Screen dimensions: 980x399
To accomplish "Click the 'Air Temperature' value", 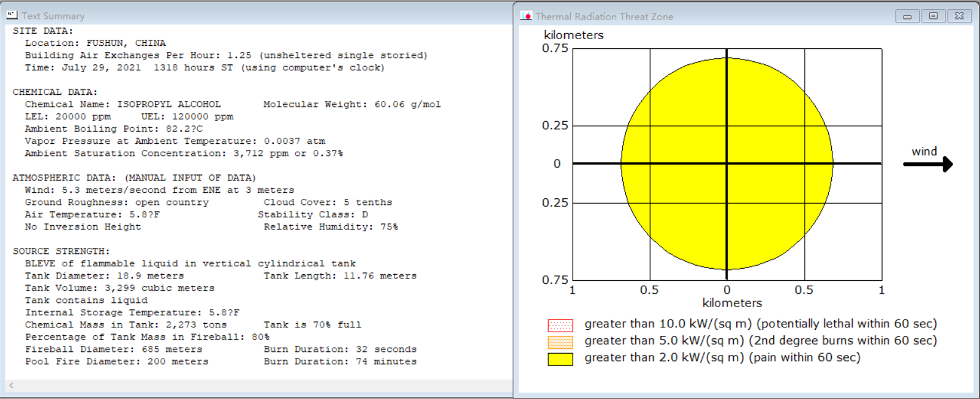I will coord(92,214).
